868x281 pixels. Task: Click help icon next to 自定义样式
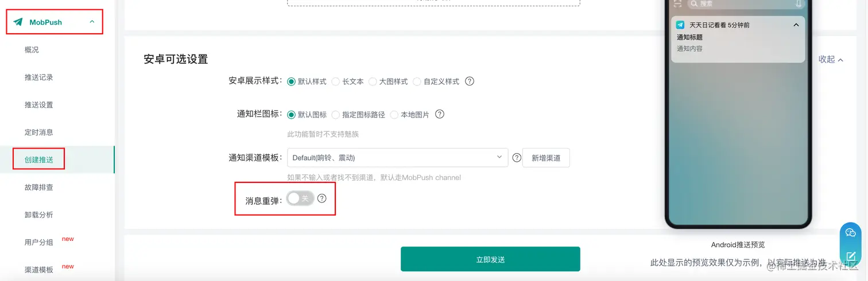point(470,81)
